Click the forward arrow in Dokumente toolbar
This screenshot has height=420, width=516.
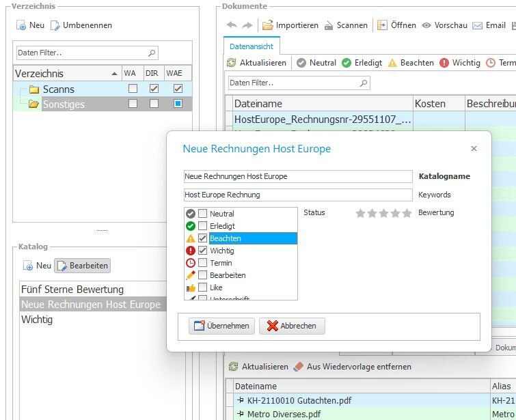(x=247, y=25)
